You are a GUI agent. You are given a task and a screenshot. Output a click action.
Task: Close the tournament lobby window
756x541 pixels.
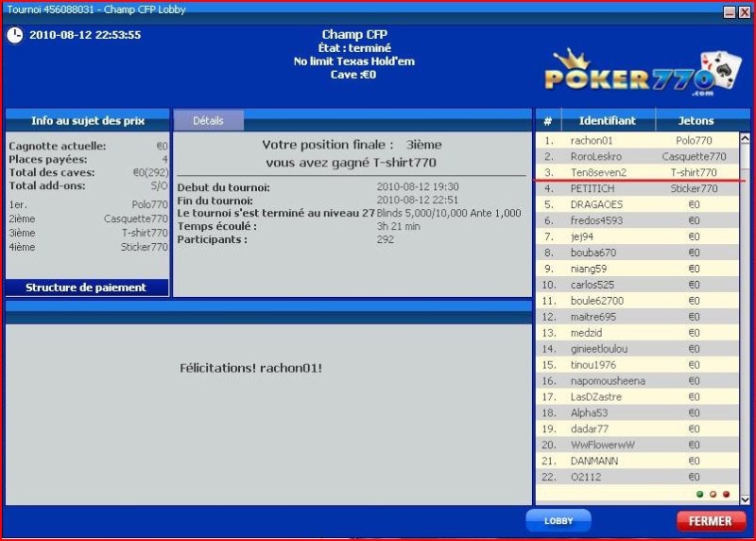coord(745,12)
